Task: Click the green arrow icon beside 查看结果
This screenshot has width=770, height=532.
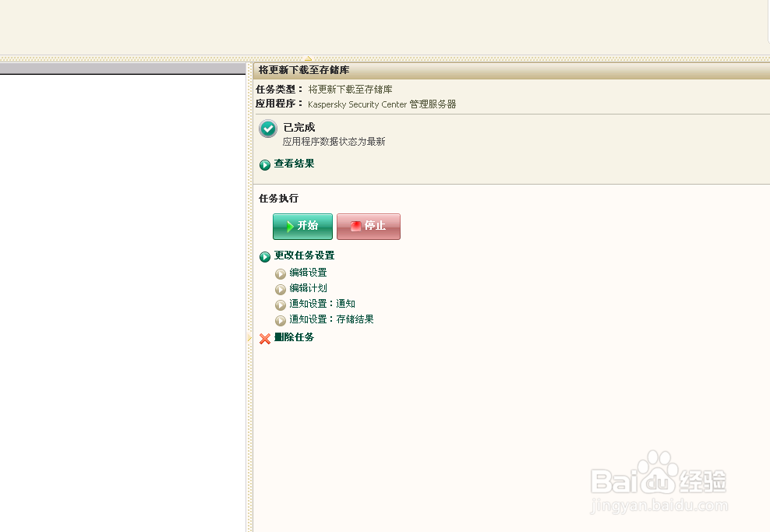Action: [x=265, y=165]
